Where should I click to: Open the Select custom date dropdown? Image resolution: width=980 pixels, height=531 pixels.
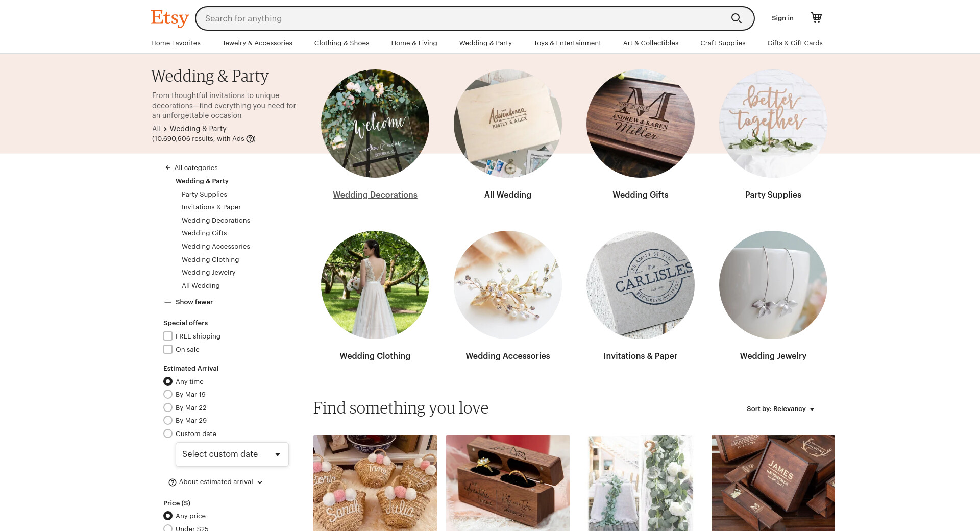pyautogui.click(x=232, y=454)
